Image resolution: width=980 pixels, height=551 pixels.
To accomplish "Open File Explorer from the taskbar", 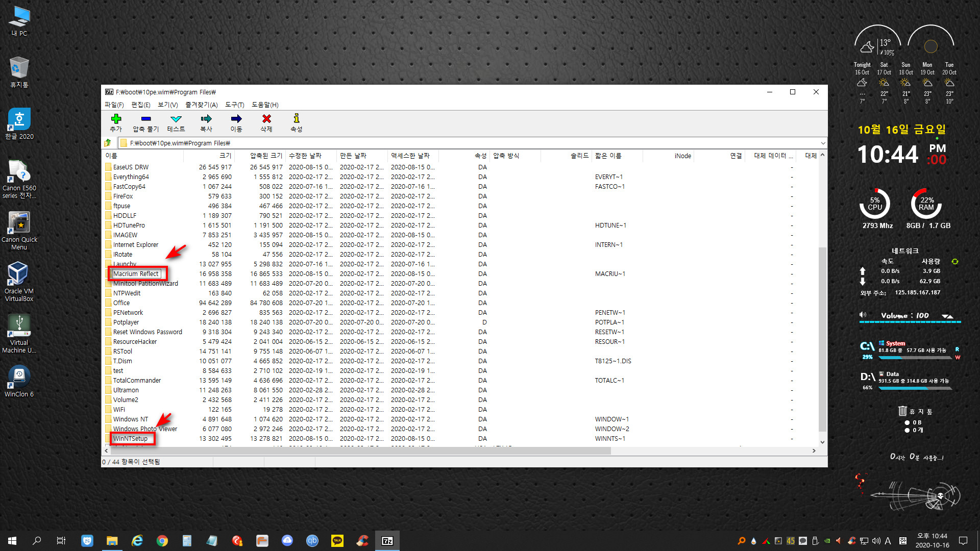I will [112, 541].
